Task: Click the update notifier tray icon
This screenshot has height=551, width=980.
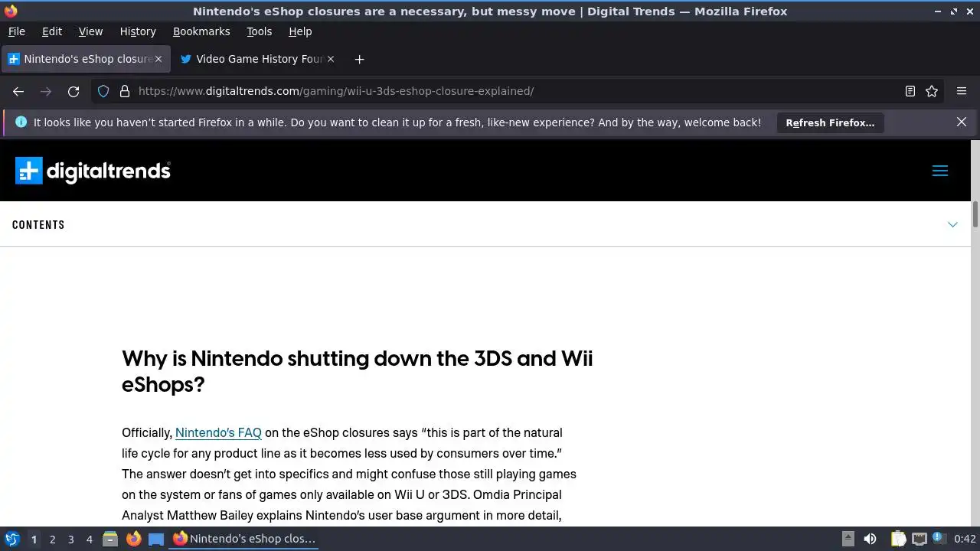Action: point(939,539)
